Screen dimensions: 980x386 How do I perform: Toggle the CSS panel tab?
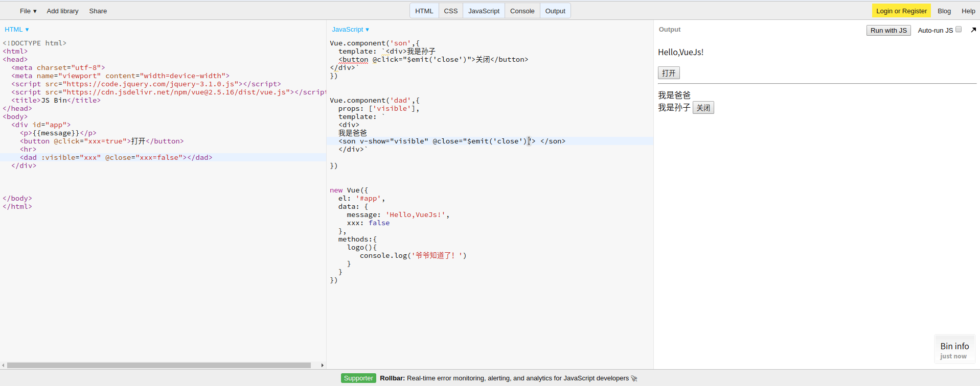450,11
